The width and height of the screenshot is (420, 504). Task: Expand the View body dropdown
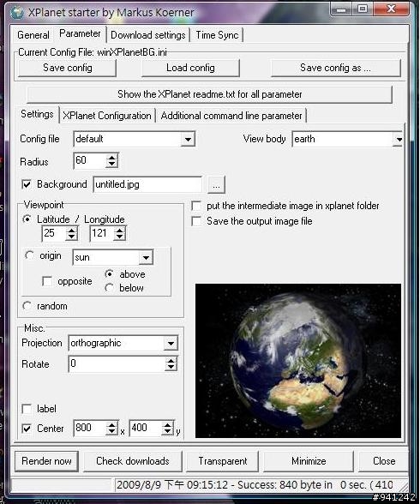pos(399,139)
